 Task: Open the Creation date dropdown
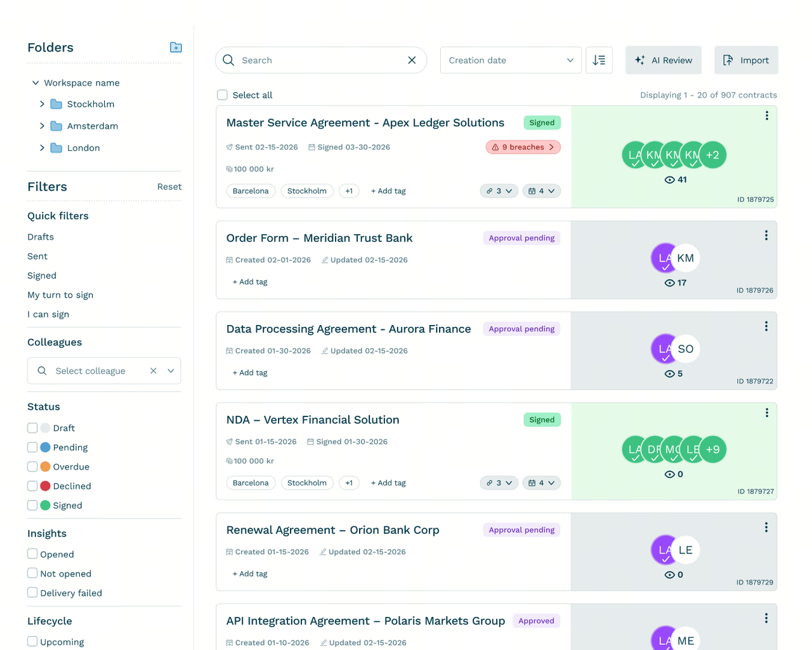(x=511, y=60)
